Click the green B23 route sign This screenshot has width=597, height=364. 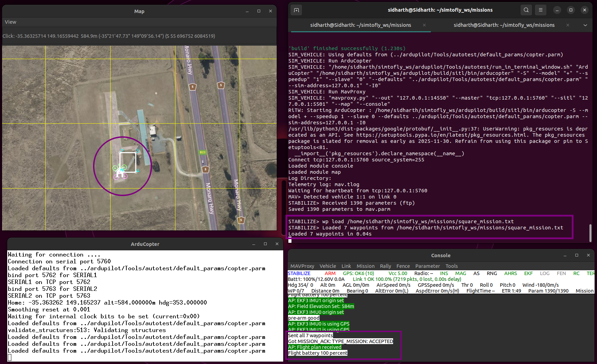(203, 152)
